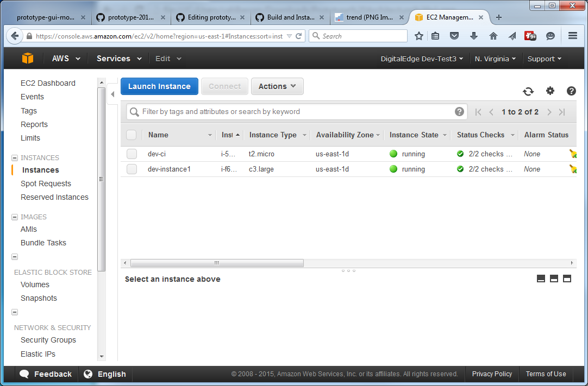
Task: Open Snapshots in sidebar
Action: coord(39,298)
